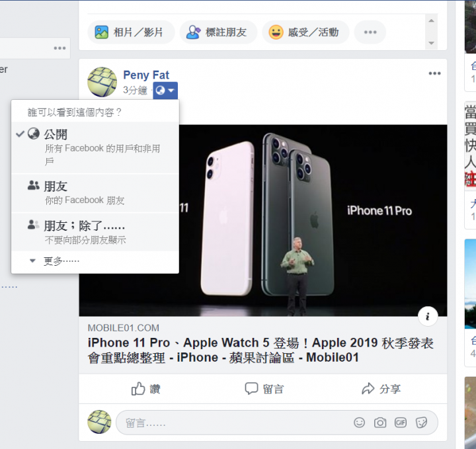Viewport: 476px width, 449px height.
Task: Select the 朋友 friends audience option
Action: (95, 193)
